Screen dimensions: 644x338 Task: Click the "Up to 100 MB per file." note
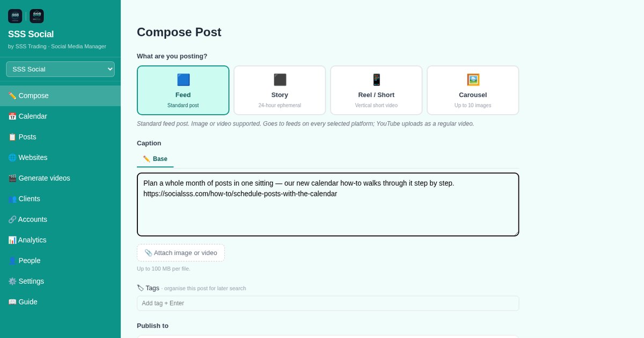tap(164, 269)
